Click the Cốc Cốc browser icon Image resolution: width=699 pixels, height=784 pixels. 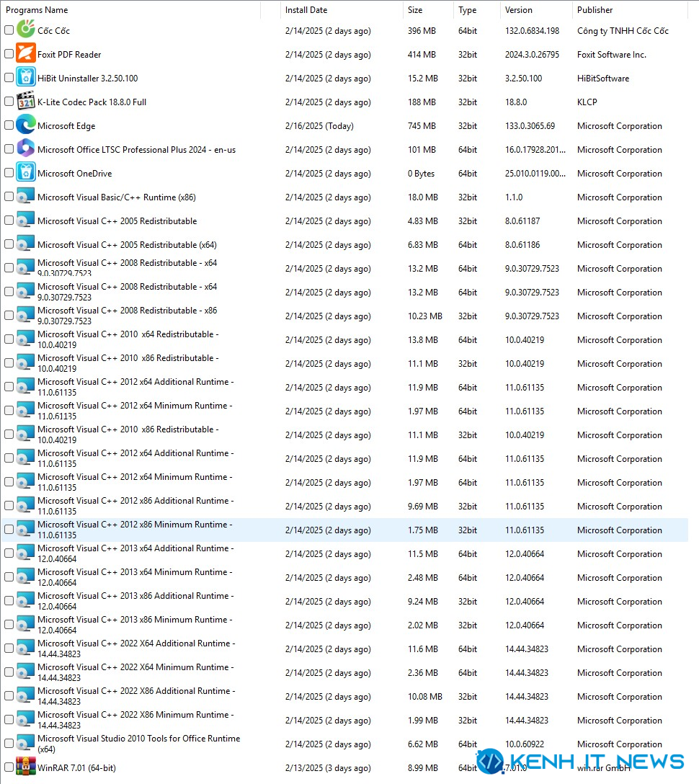click(25, 29)
